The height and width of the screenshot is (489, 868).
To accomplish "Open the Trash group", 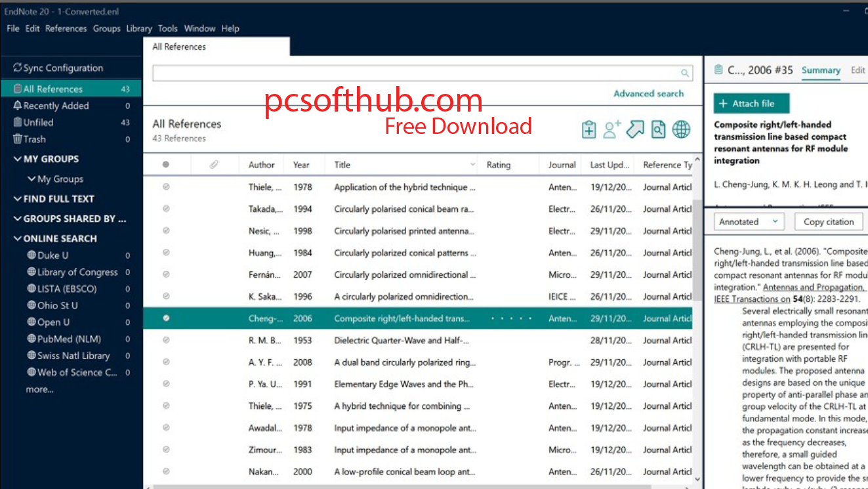I will [71, 139].
